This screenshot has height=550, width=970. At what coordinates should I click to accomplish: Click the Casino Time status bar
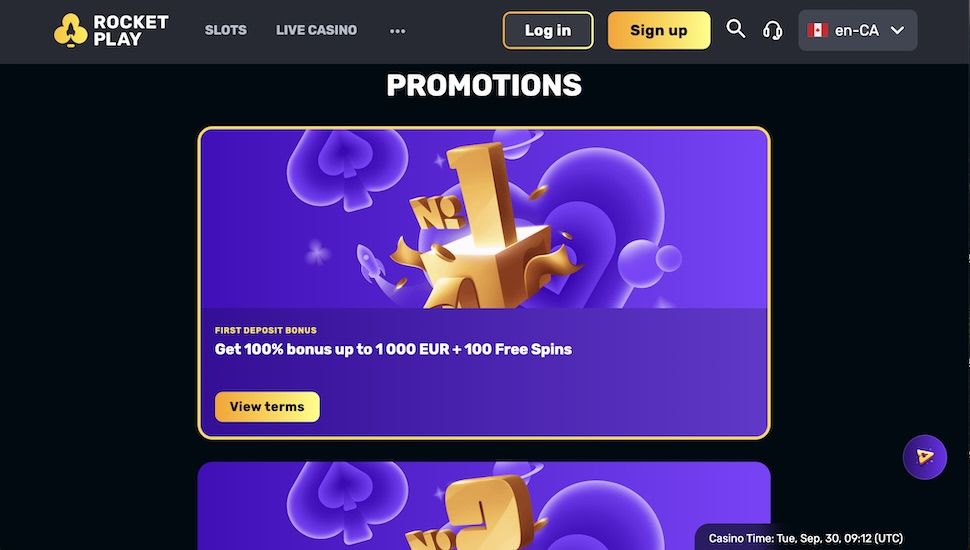tap(805, 538)
